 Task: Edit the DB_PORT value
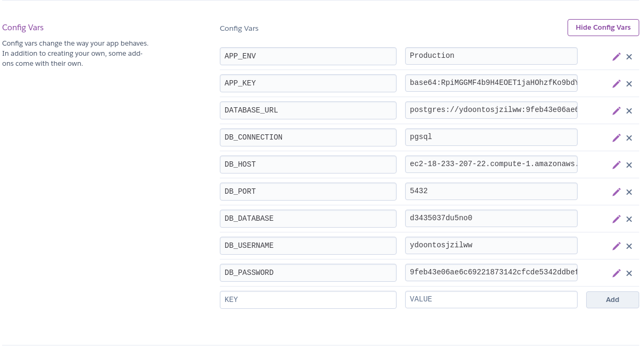tap(616, 192)
